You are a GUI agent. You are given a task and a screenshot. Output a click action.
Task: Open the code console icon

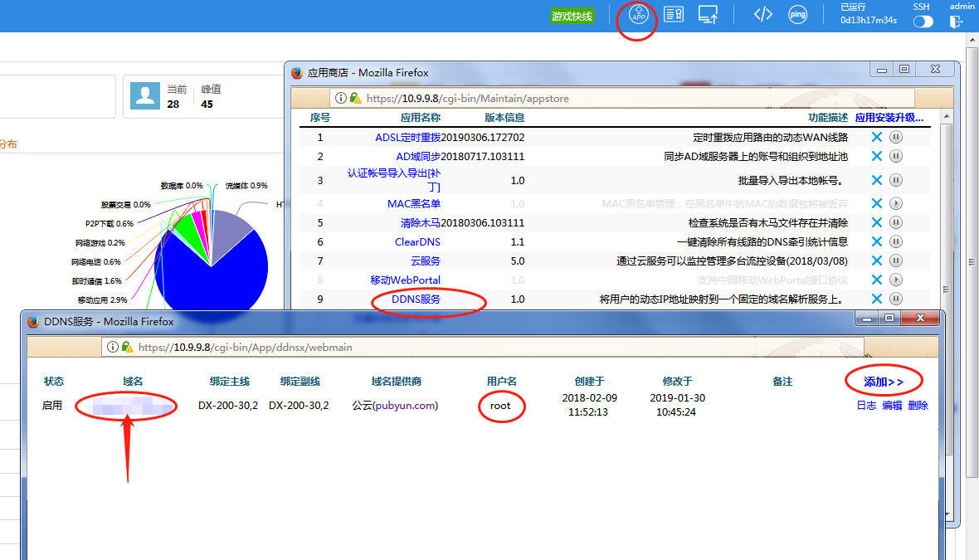(762, 15)
